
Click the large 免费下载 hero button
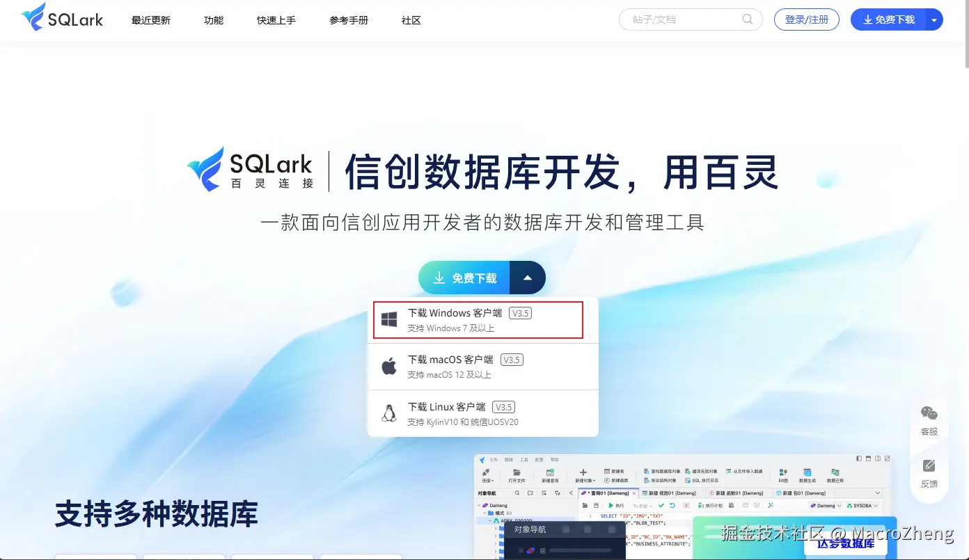pyautogui.click(x=464, y=278)
